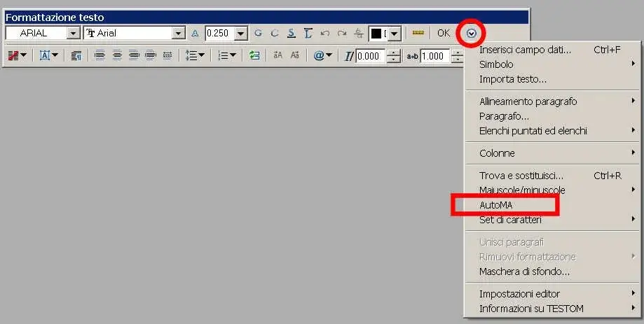Toggle overline text formatting
The image size is (644, 324).
coord(308,33)
